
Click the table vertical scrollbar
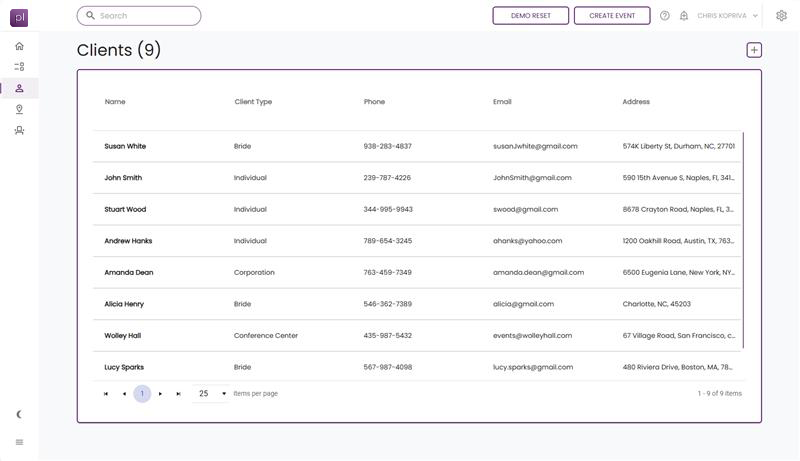pos(743,240)
